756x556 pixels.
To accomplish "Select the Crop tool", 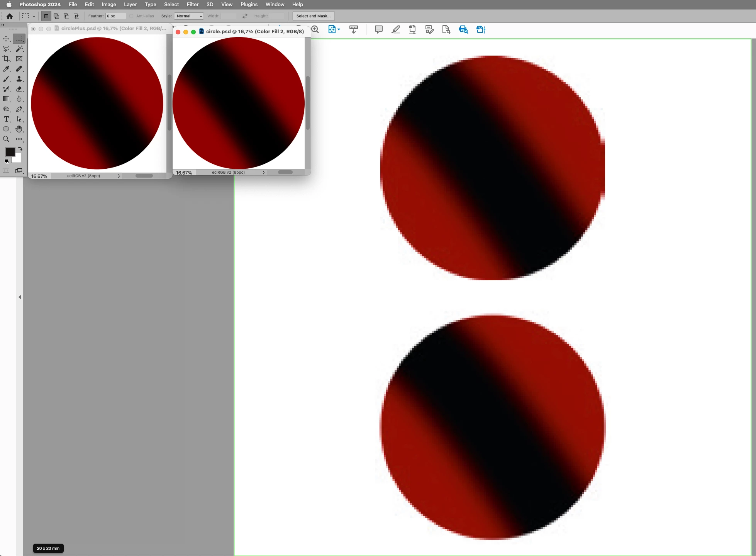I will (x=6, y=59).
